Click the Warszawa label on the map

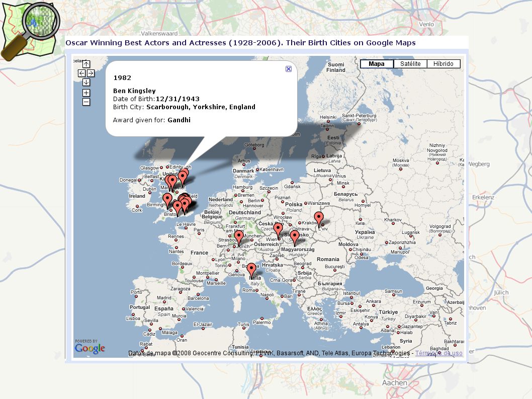click(x=319, y=203)
